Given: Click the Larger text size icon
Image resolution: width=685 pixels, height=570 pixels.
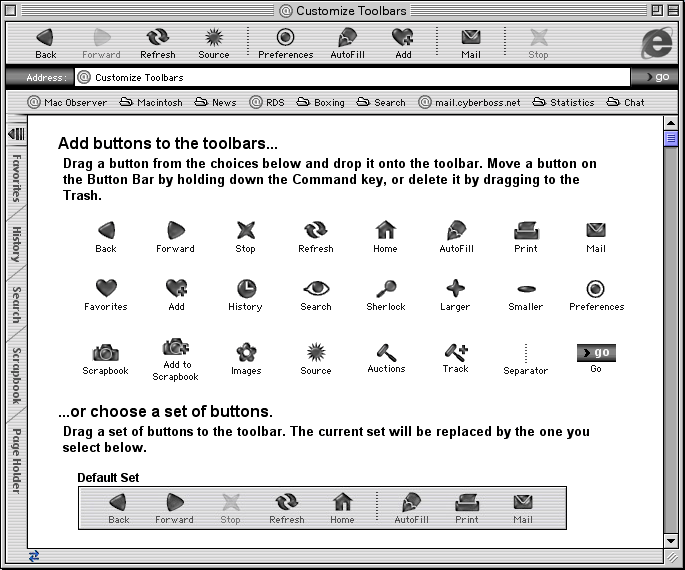Looking at the screenshot, I should (455, 289).
